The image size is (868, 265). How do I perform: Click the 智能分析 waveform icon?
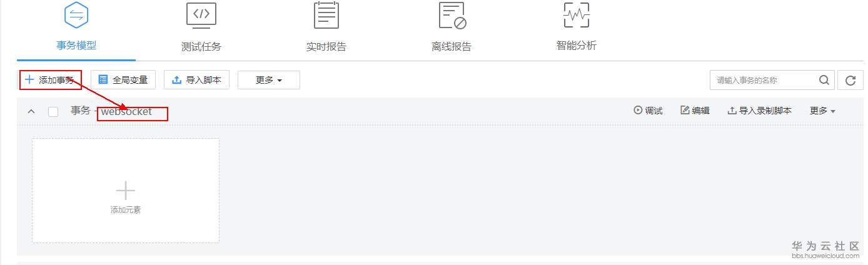[x=577, y=14]
